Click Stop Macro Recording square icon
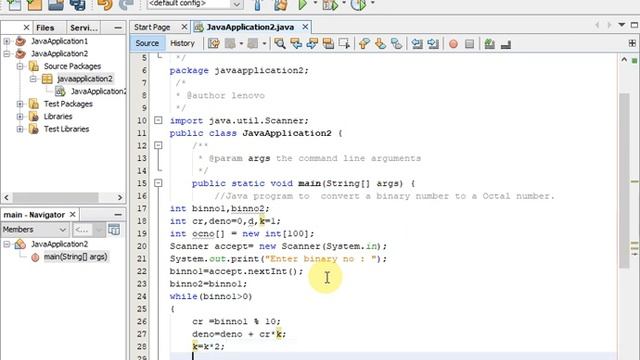Viewport: 640px width, 360px height. [469, 44]
